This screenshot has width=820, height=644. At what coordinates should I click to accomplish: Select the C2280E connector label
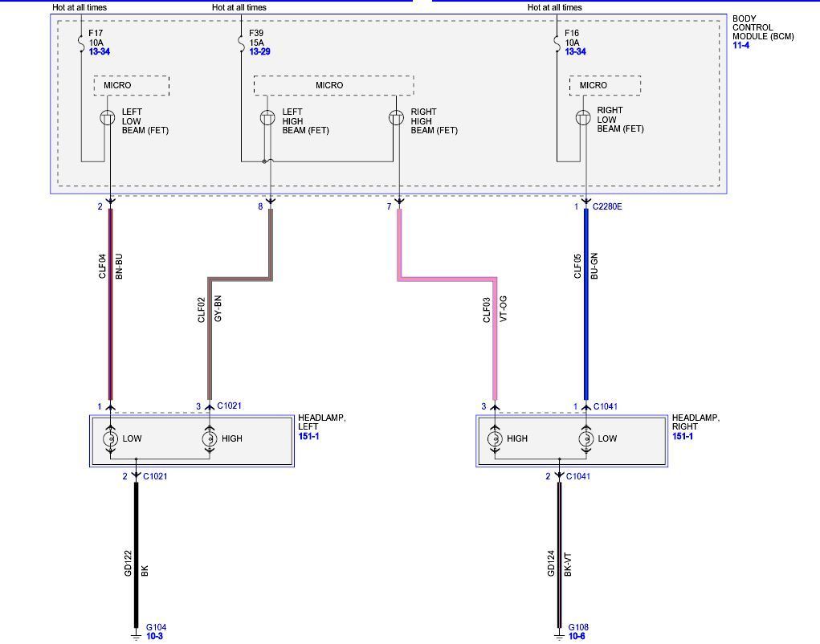click(606, 206)
